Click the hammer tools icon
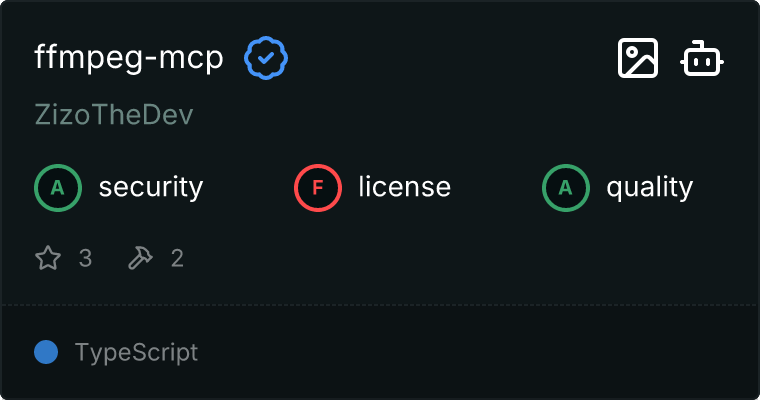 coord(140,259)
